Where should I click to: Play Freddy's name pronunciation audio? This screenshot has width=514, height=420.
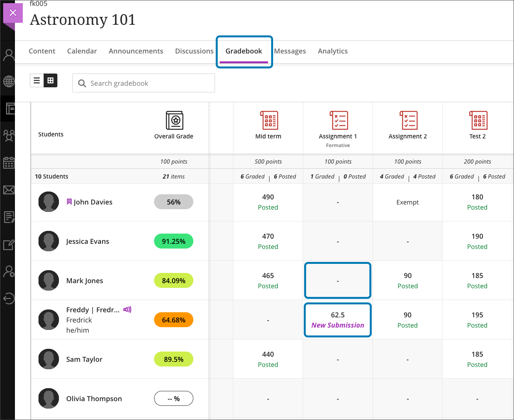127,310
